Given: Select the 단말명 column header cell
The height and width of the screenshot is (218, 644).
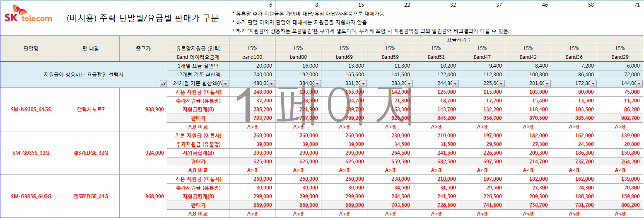Looking at the screenshot, I should coord(31,48).
